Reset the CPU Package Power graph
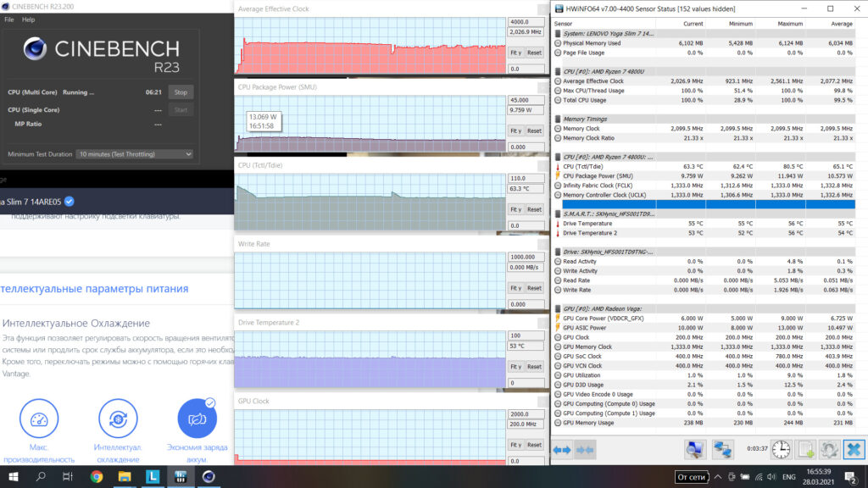Screen dimensions: 868x488 (x=534, y=130)
